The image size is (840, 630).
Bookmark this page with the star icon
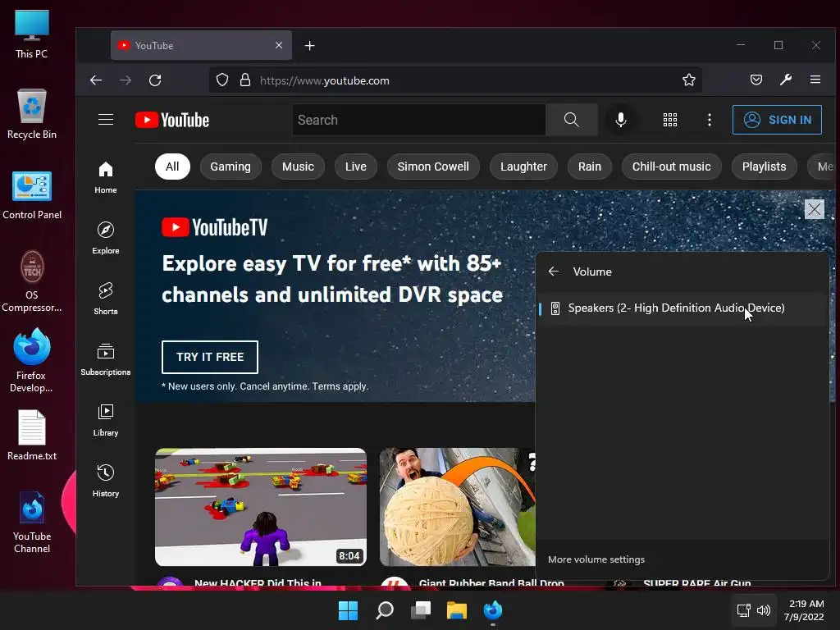[x=689, y=80]
